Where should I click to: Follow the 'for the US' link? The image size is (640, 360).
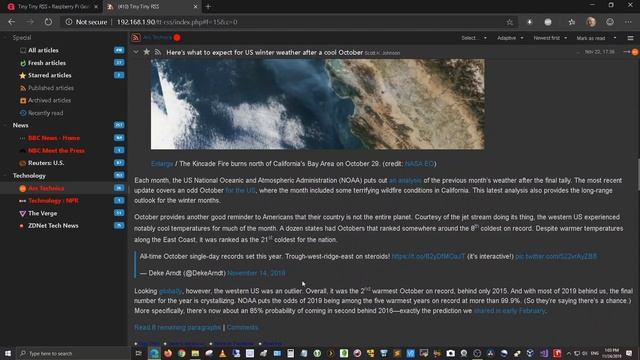(240, 191)
